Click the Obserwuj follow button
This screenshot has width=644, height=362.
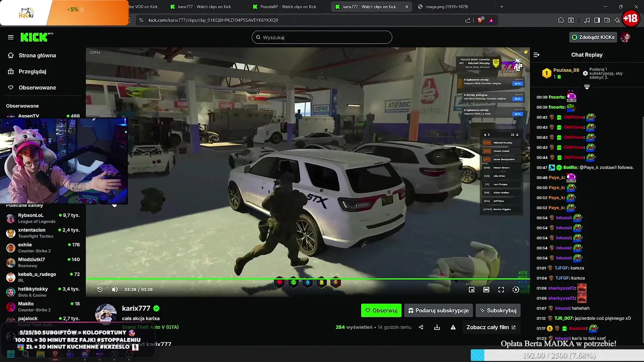(x=381, y=310)
